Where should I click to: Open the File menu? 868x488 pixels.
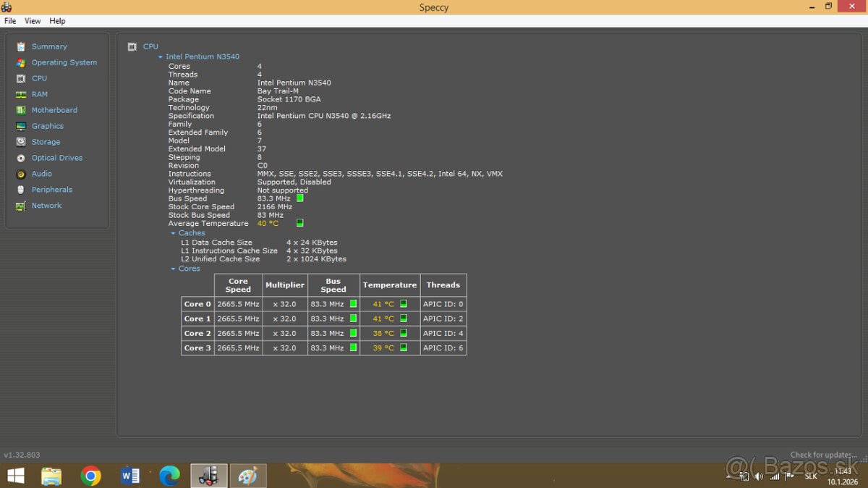10,20
